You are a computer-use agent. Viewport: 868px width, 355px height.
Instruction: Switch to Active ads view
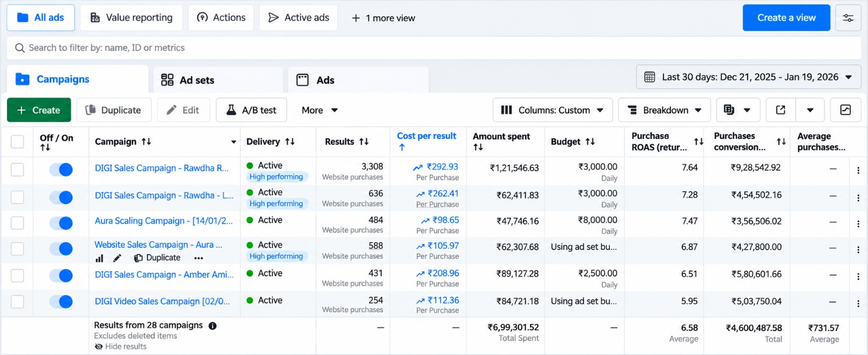[x=298, y=18]
